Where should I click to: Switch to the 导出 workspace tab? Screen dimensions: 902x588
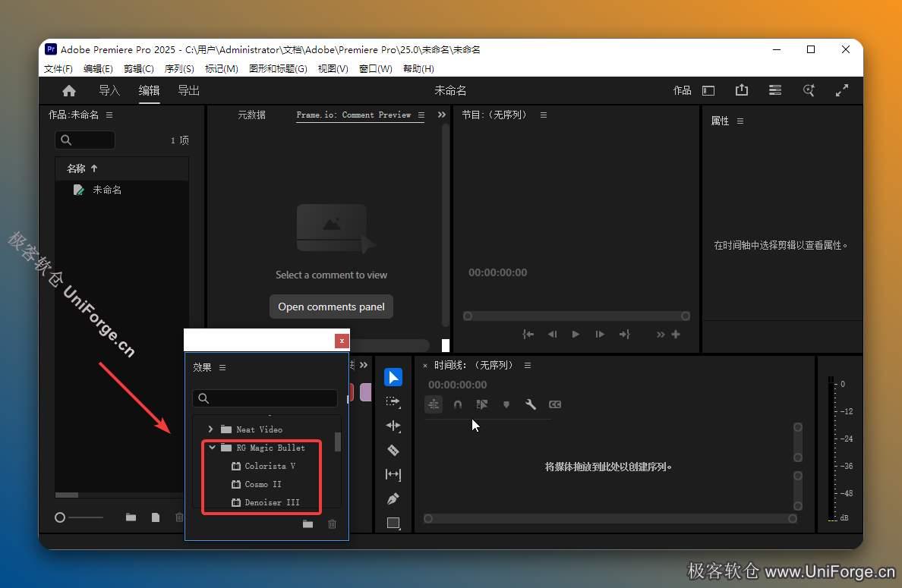pos(189,90)
